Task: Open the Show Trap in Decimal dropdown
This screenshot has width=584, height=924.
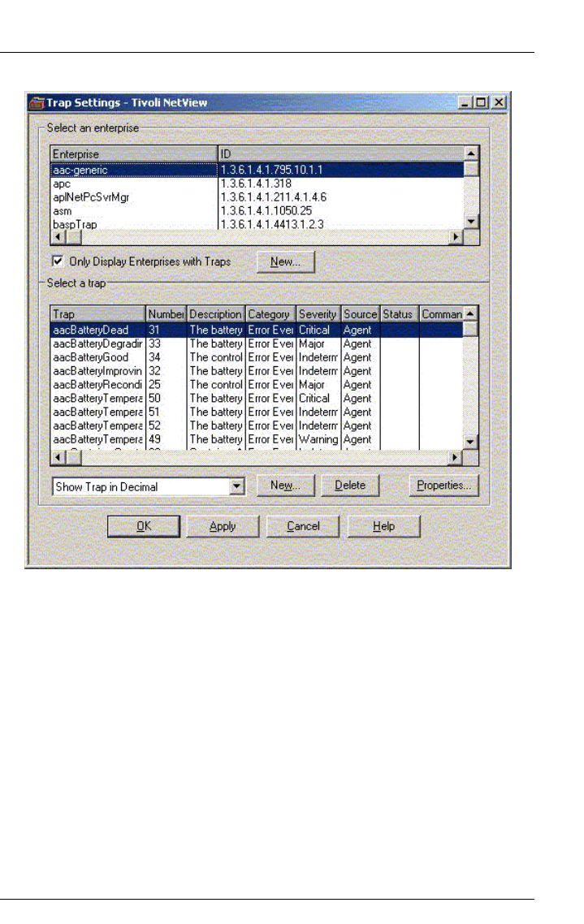Action: click(x=237, y=486)
